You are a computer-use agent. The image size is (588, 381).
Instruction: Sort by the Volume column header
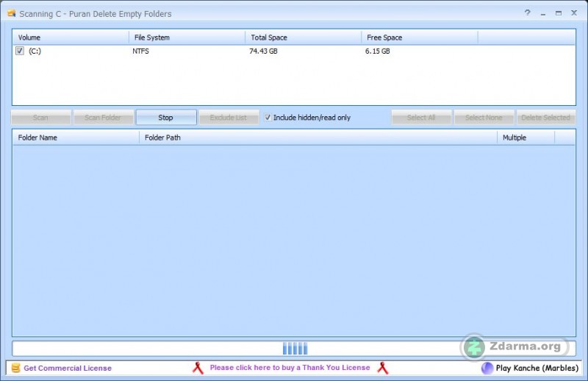[x=71, y=38]
